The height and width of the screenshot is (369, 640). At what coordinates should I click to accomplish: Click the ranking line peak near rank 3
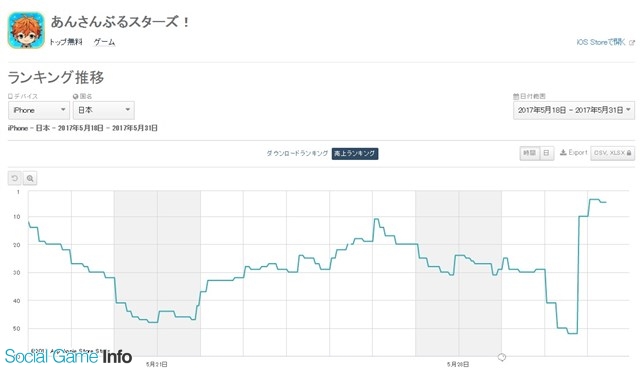pos(594,200)
